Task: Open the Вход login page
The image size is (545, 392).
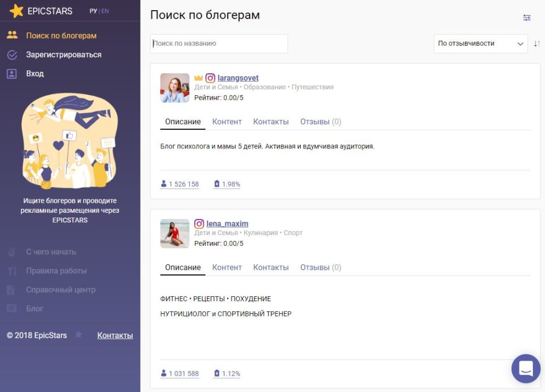Action: point(35,73)
